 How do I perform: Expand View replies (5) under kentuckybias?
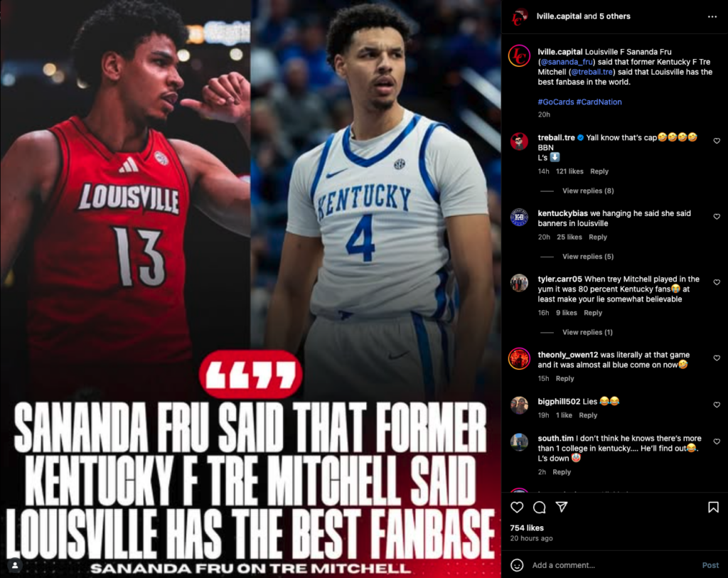(x=588, y=256)
